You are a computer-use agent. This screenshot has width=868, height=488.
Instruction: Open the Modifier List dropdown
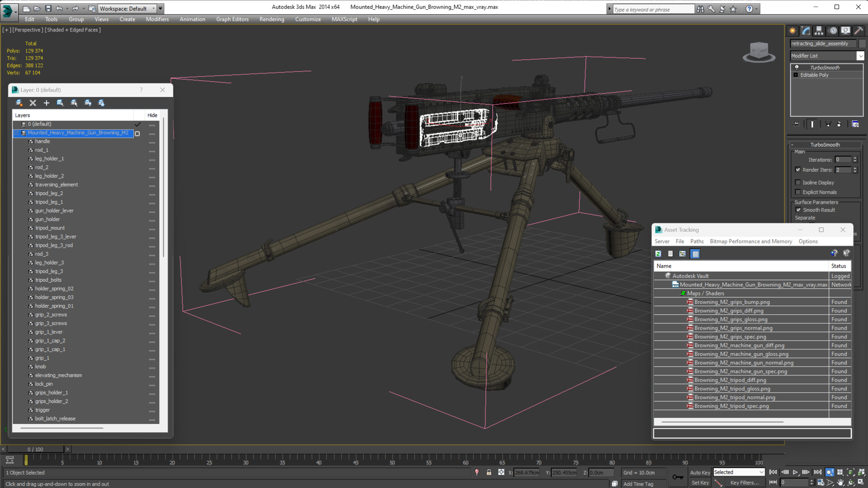coord(860,56)
